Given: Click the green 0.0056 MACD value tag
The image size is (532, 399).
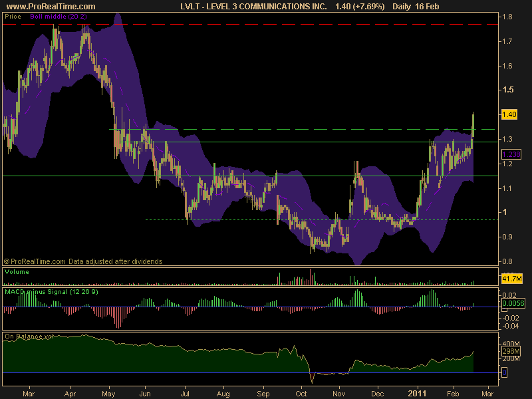Looking at the screenshot, I should coord(513,303).
